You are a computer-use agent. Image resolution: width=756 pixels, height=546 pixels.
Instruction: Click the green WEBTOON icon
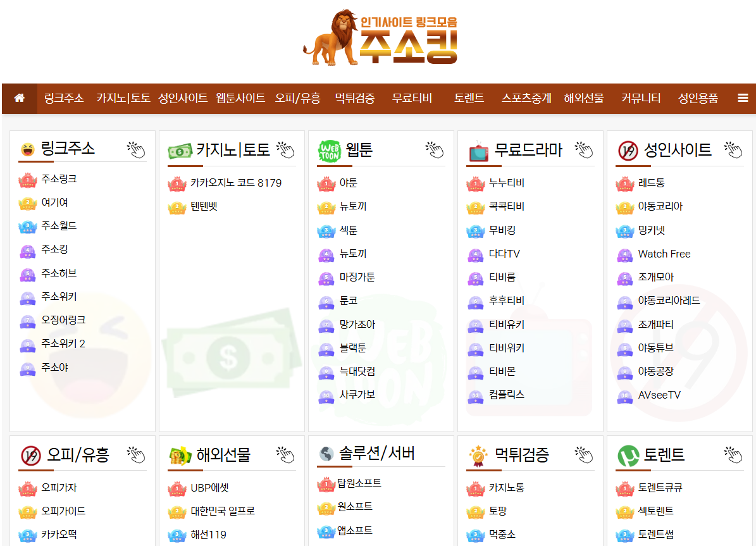coord(330,151)
